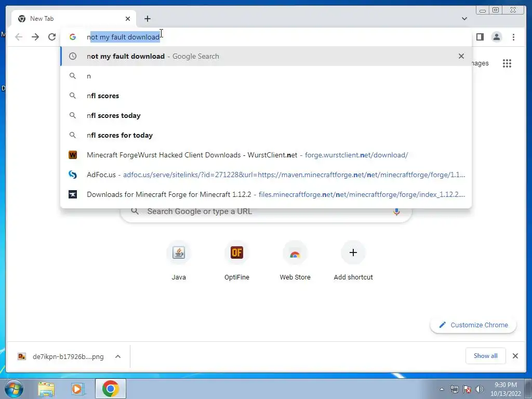Viewport: 532px width, 399px height.
Task: Open the tab search chevron
Action: coord(464,19)
